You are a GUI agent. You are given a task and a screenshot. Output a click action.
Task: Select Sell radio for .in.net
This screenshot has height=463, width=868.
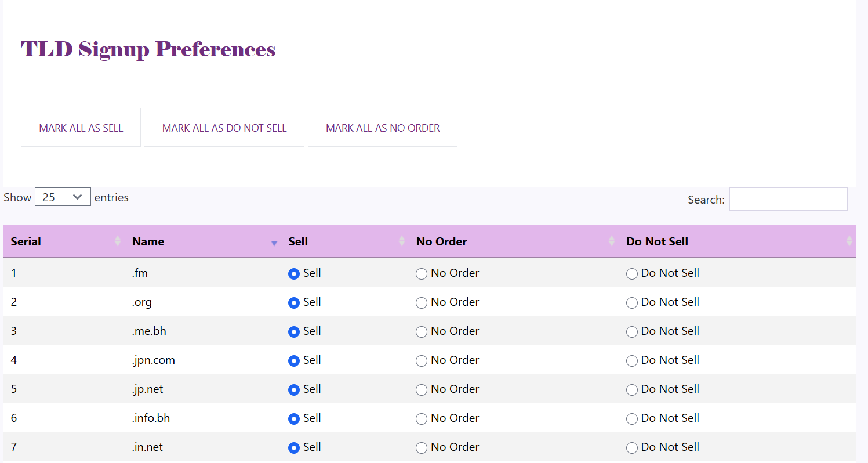tap(294, 448)
